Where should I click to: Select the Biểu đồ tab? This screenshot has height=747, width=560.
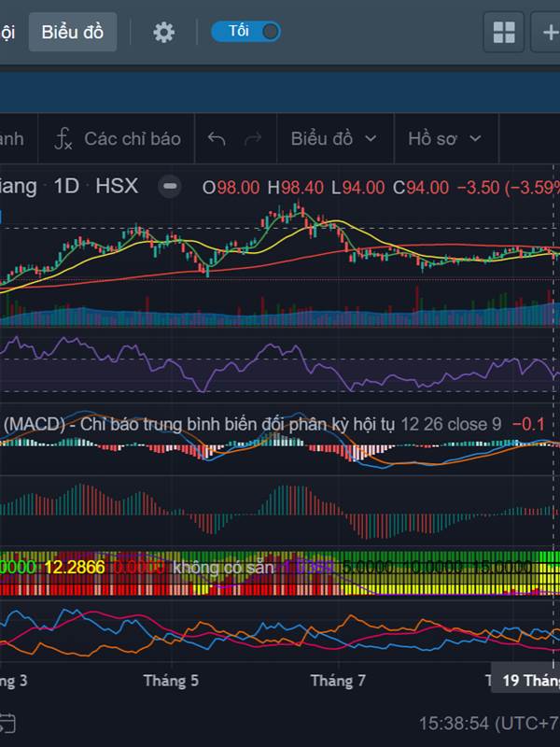coord(73,32)
